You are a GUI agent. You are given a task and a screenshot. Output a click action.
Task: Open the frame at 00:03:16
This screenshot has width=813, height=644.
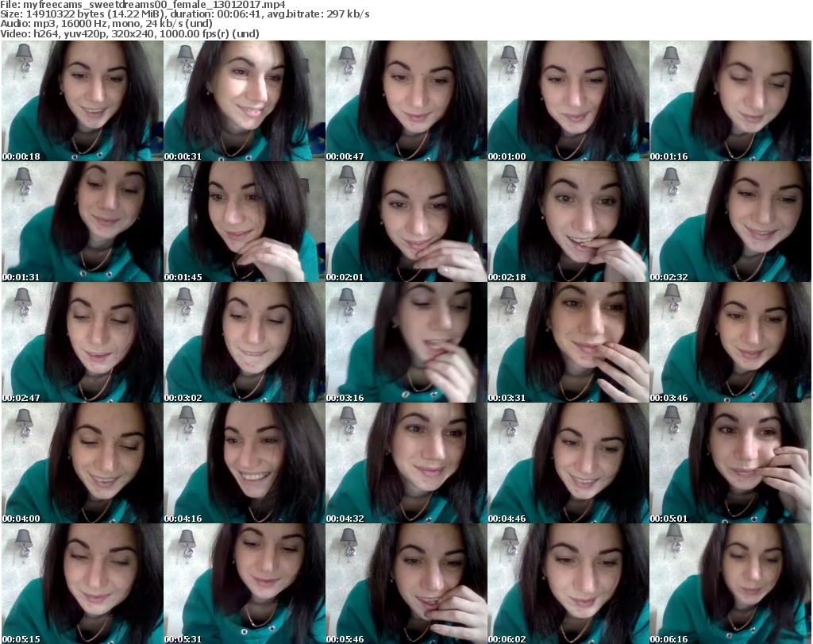point(406,343)
